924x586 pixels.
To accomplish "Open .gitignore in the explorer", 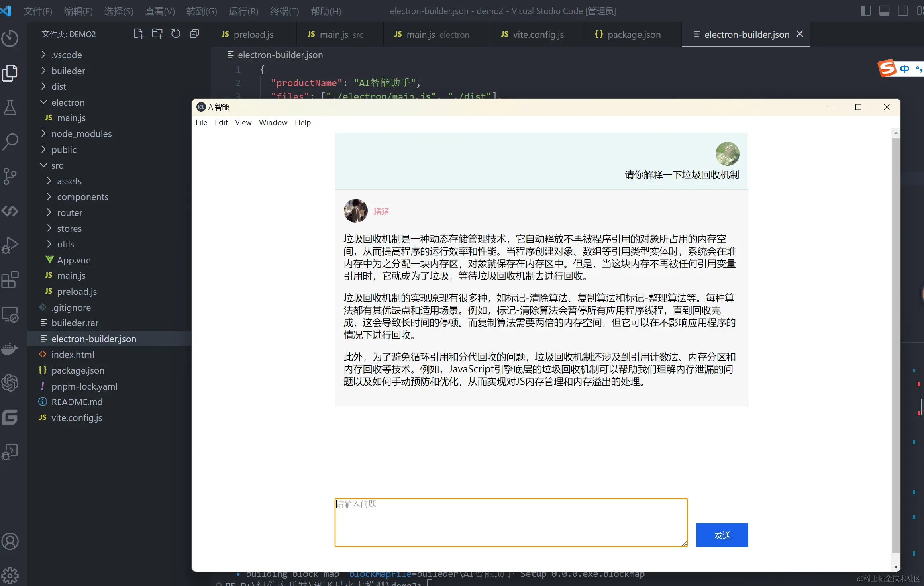I will pyautogui.click(x=110, y=308).
